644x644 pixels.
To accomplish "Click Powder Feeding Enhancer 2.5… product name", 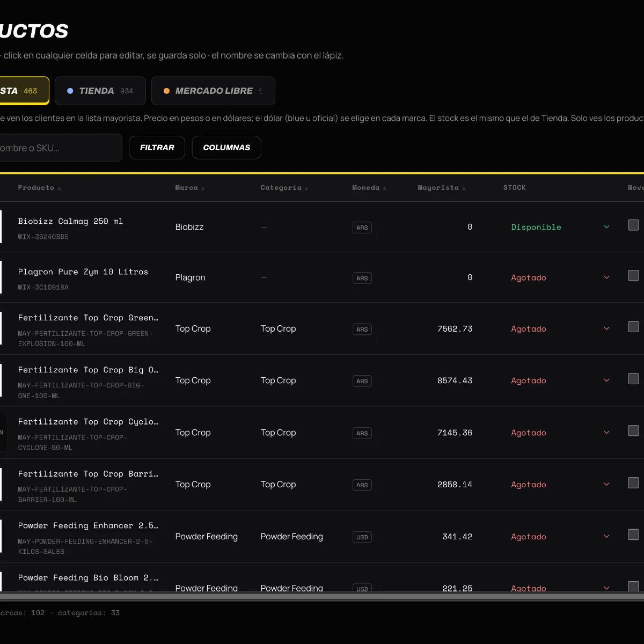I will tap(88, 526).
